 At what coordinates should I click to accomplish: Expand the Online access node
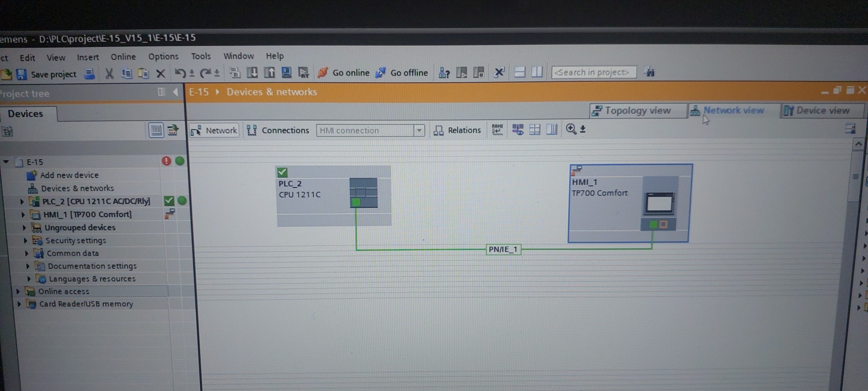point(18,291)
